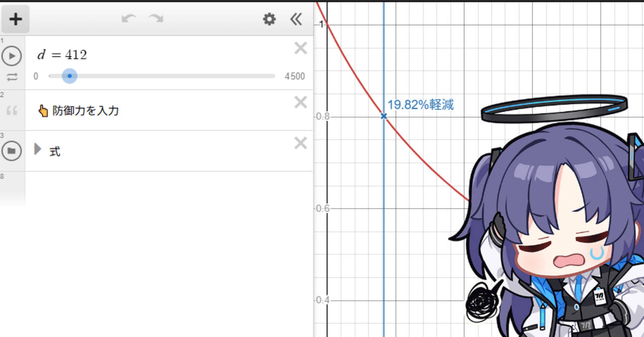
Task: Click the d slider handle
Action: pos(69,76)
